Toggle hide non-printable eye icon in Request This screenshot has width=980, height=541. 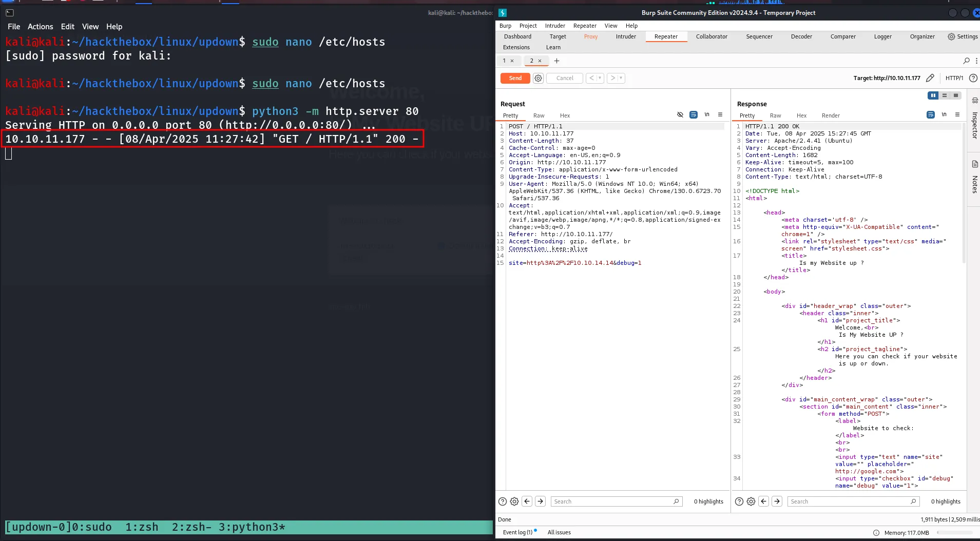click(680, 114)
